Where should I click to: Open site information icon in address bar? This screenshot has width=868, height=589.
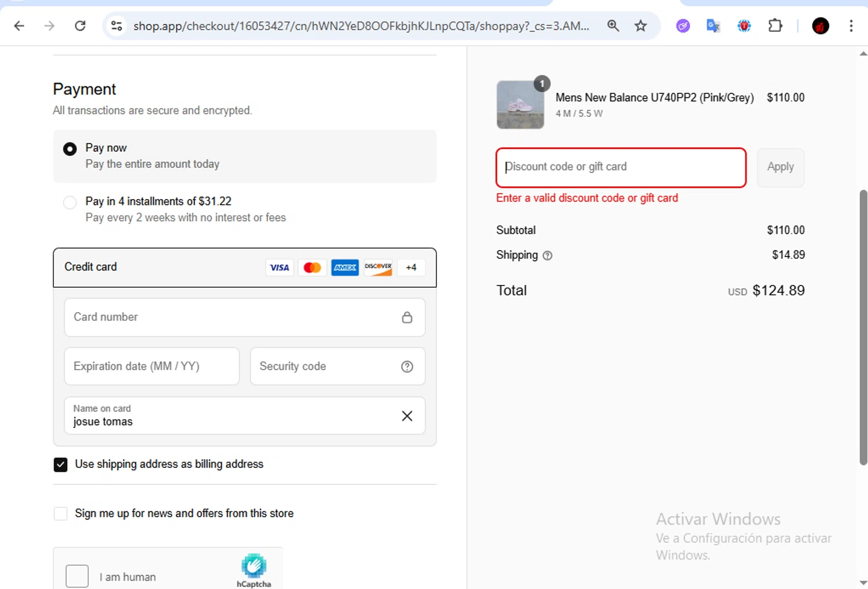(x=116, y=25)
